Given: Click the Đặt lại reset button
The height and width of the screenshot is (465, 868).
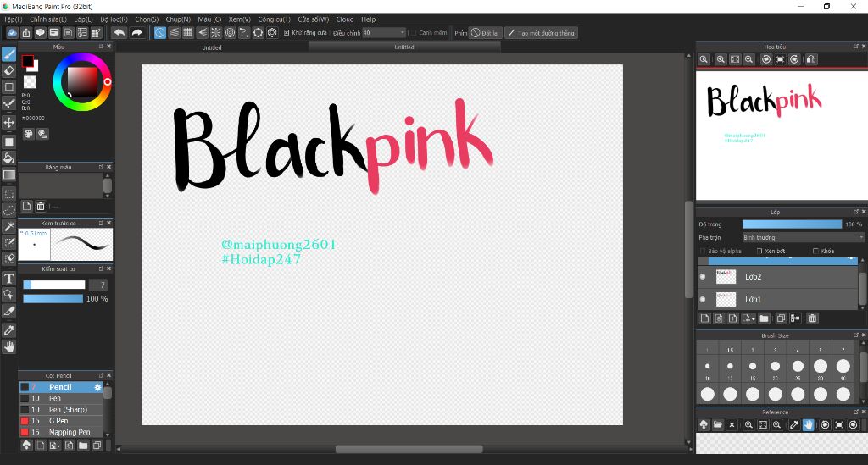Looking at the screenshot, I should point(486,33).
